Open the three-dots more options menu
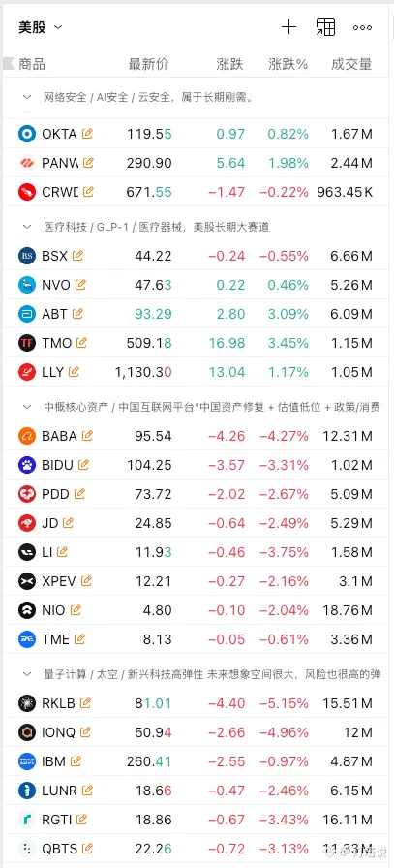This screenshot has height=868, width=394. 362,27
